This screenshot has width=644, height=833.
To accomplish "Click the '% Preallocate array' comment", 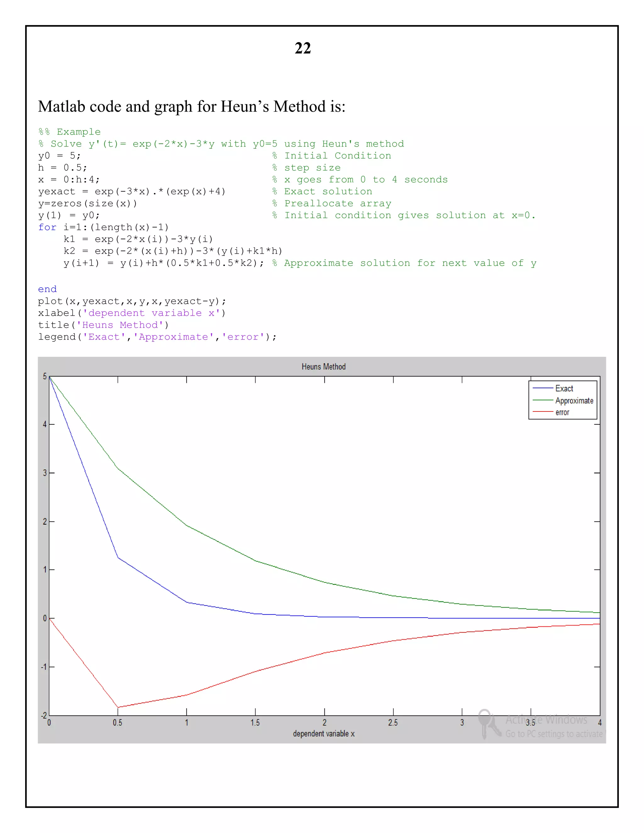I will (331, 204).
